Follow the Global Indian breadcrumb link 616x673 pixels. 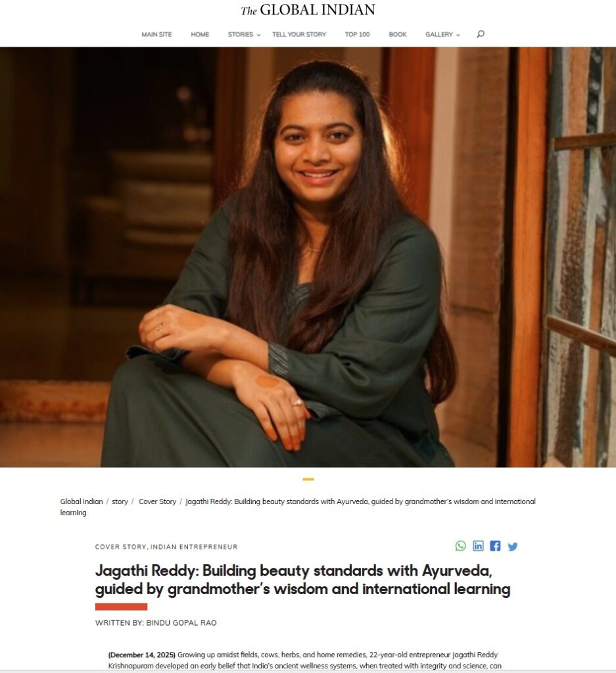[x=82, y=501]
